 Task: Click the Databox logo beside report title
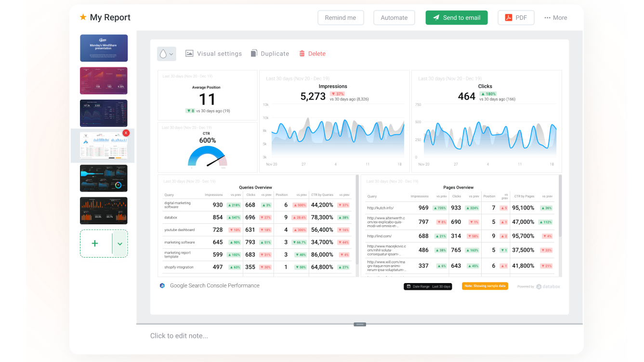coord(162,285)
